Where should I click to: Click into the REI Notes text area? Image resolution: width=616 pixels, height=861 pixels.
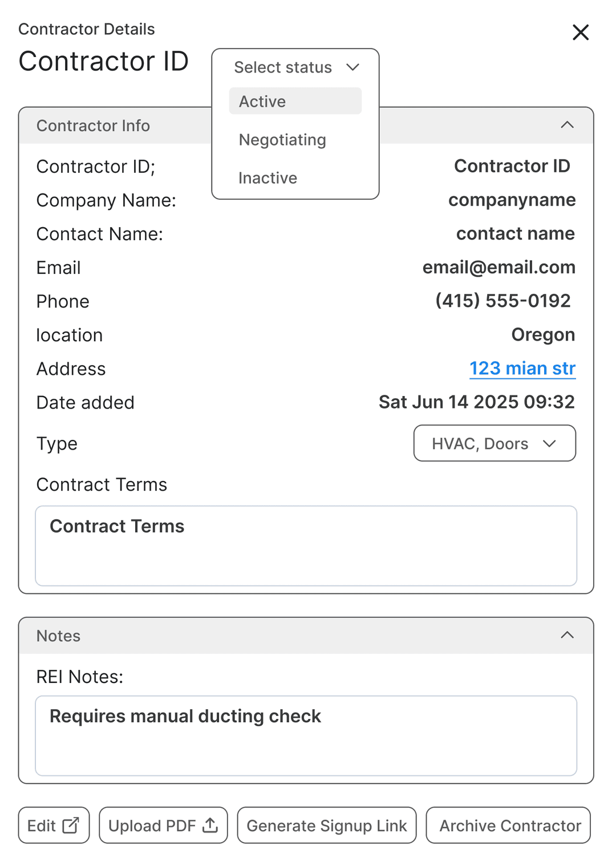[306, 735]
